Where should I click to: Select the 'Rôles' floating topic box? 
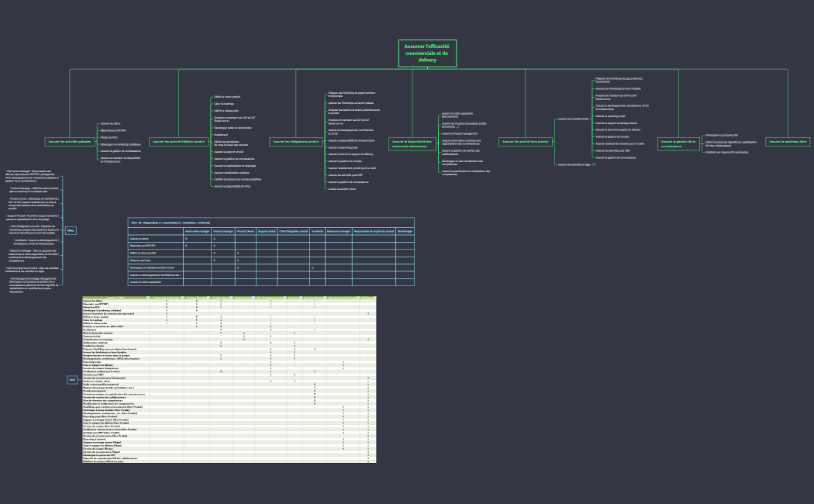(71, 230)
